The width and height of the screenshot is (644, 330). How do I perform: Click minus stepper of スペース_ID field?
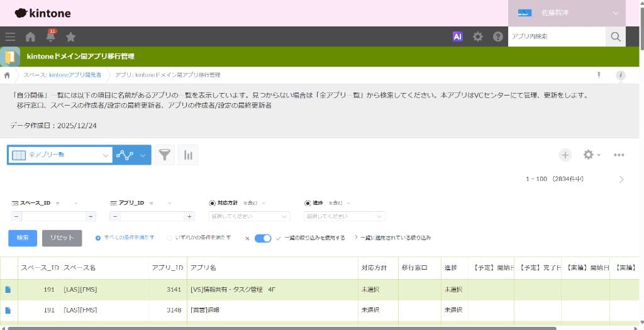pos(16,216)
